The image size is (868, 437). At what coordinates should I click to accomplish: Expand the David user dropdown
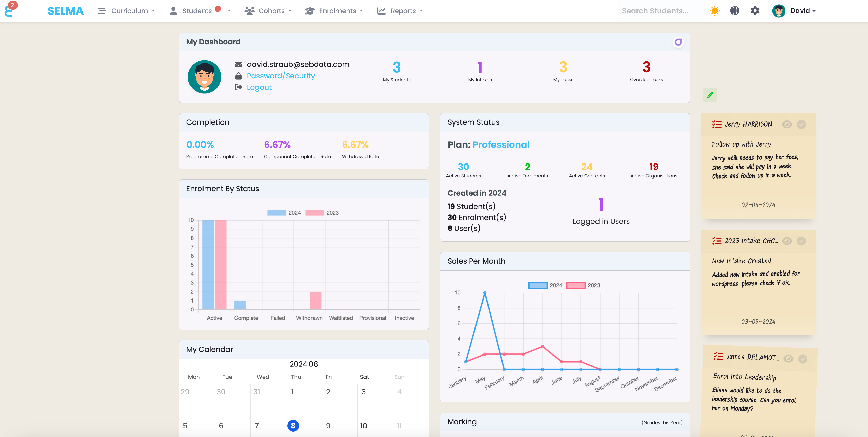pos(803,11)
